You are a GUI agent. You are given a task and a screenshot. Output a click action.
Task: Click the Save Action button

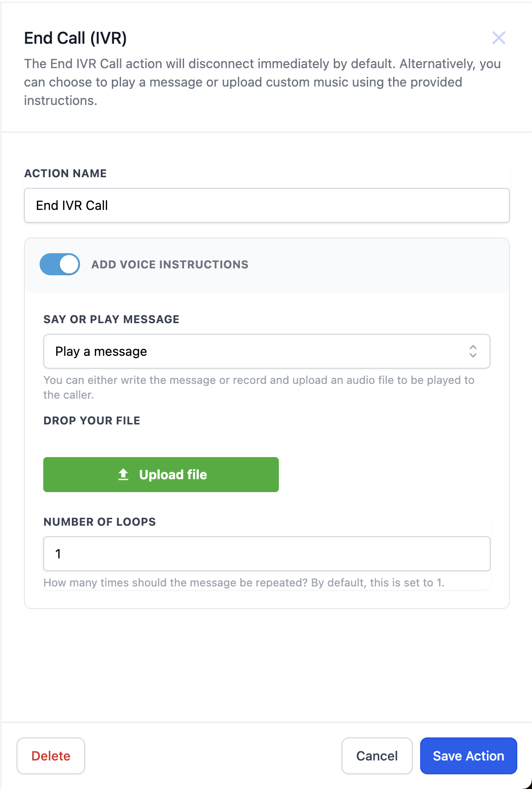[x=468, y=756]
